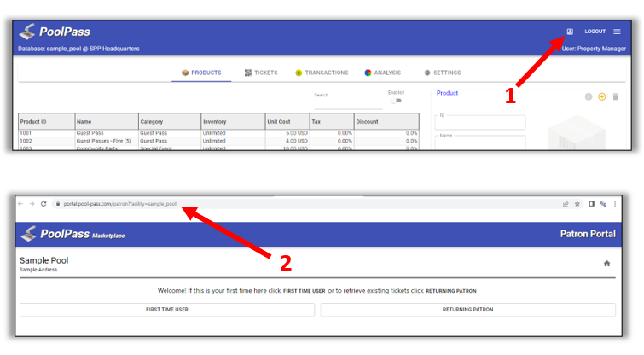This screenshot has height=355, width=644.
Task: Click the Sample Pool facility title
Action: (44, 260)
